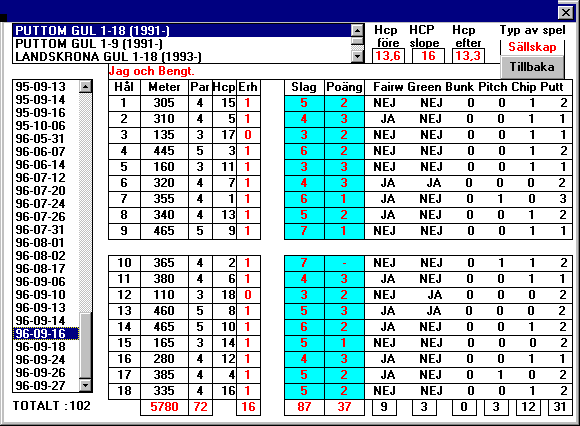The image size is (580, 426).
Task: Select round date 95-09-16
Action: click(x=46, y=112)
